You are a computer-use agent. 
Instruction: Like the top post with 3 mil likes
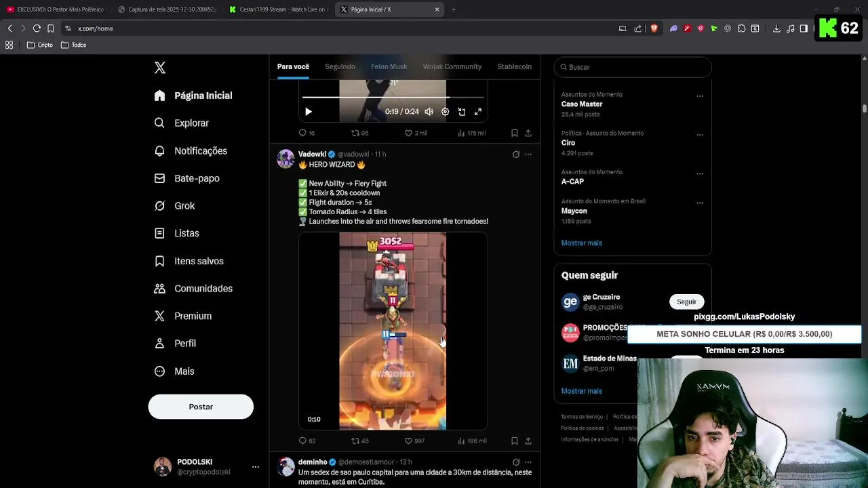pos(416,133)
